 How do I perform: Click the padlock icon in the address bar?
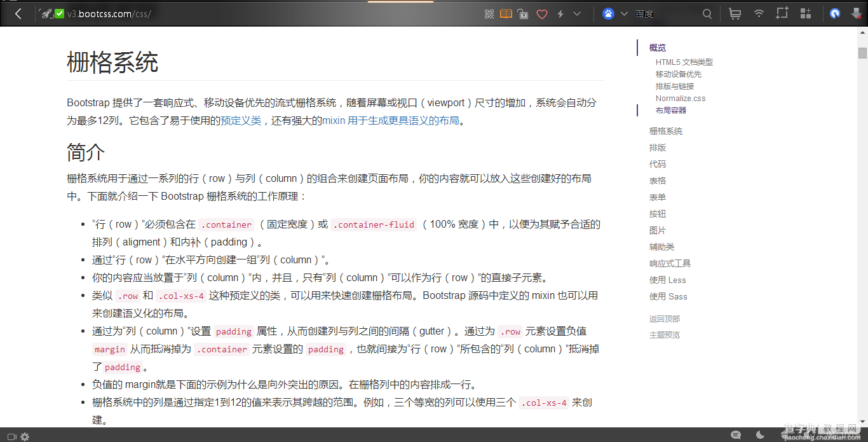(523, 14)
